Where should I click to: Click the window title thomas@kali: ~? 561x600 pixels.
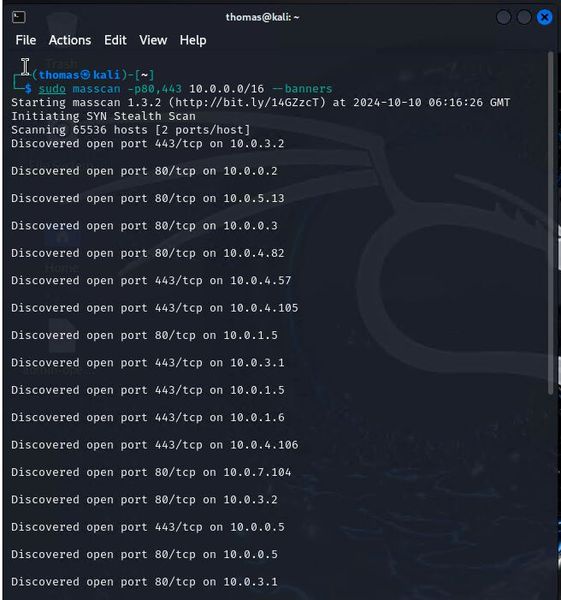(x=263, y=17)
